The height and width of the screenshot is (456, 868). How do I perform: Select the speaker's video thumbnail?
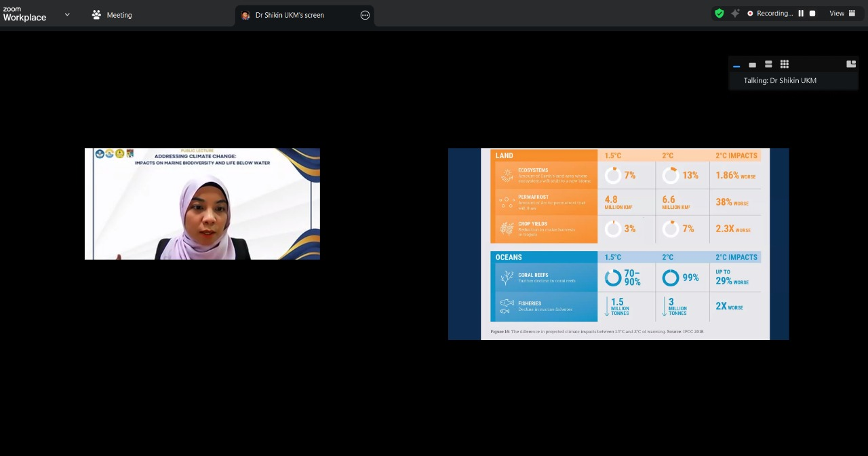[202, 204]
